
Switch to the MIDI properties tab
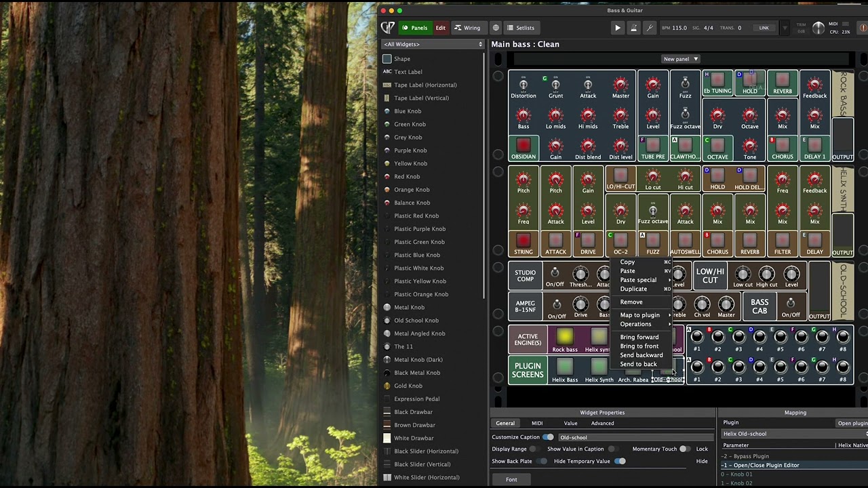tap(536, 423)
